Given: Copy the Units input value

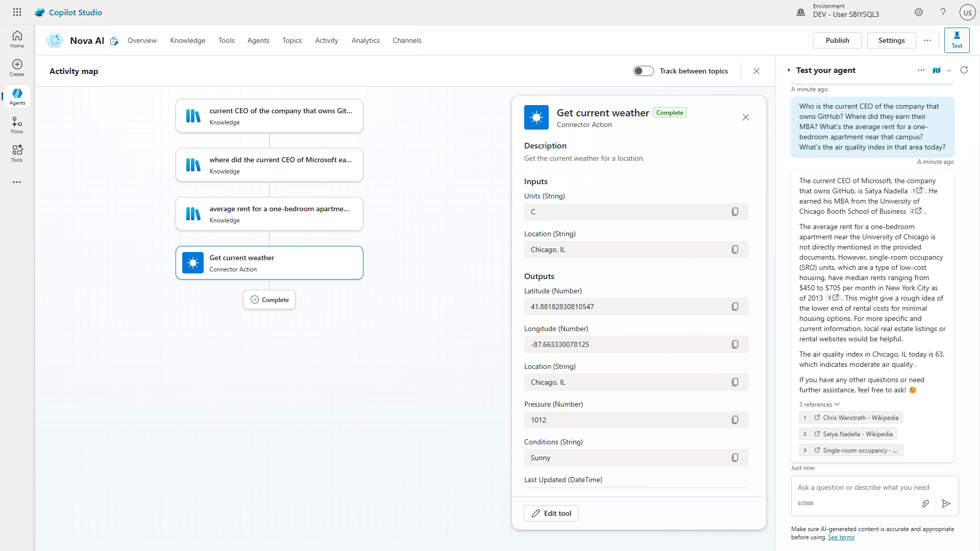Looking at the screenshot, I should (735, 212).
